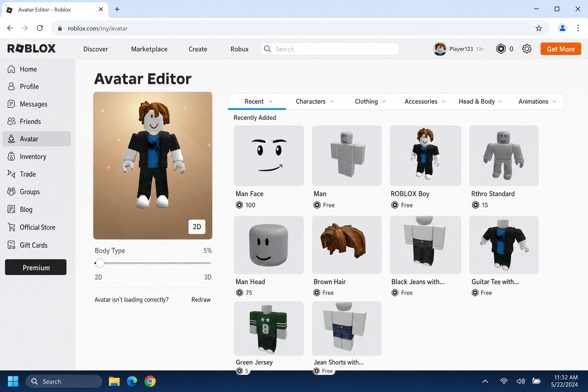Viewport: 588px width, 392px height.
Task: Open Robux in top navigation
Action: [x=240, y=49]
